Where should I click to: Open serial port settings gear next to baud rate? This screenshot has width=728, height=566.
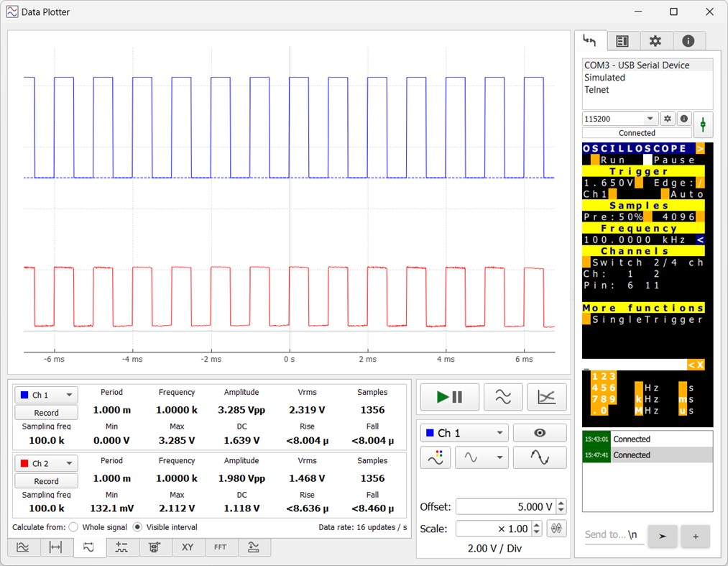pyautogui.click(x=668, y=119)
